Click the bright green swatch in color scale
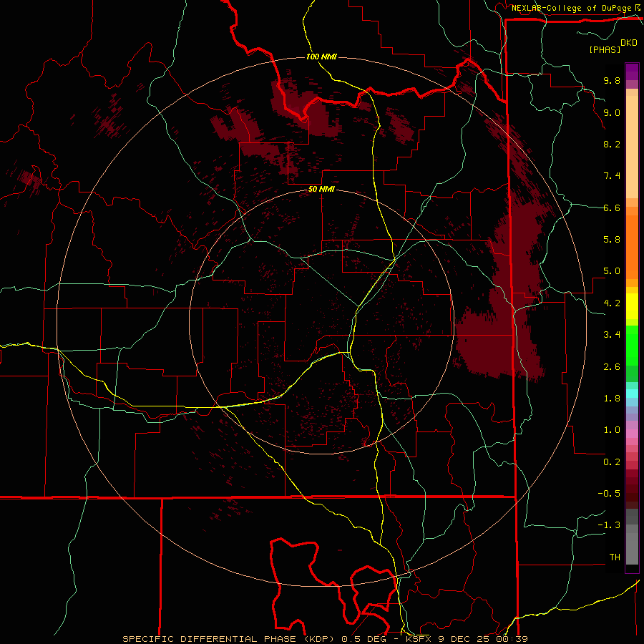This screenshot has height=644, width=644. (x=632, y=345)
